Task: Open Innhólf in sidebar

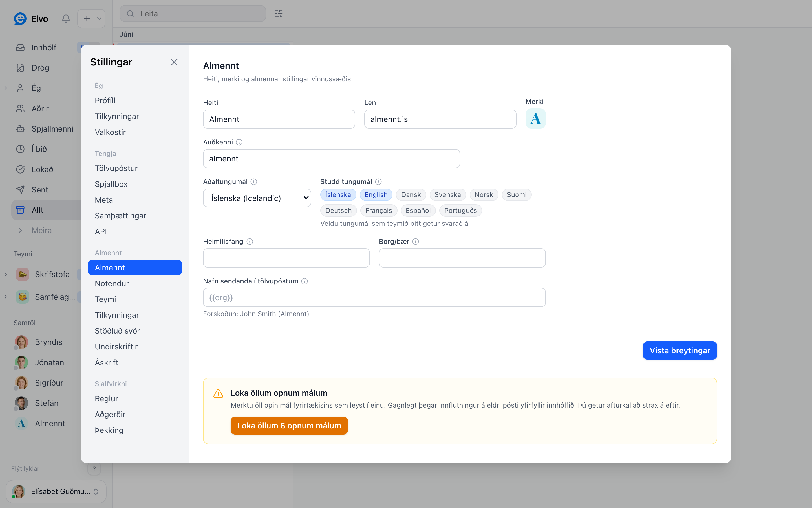Action: (44, 47)
